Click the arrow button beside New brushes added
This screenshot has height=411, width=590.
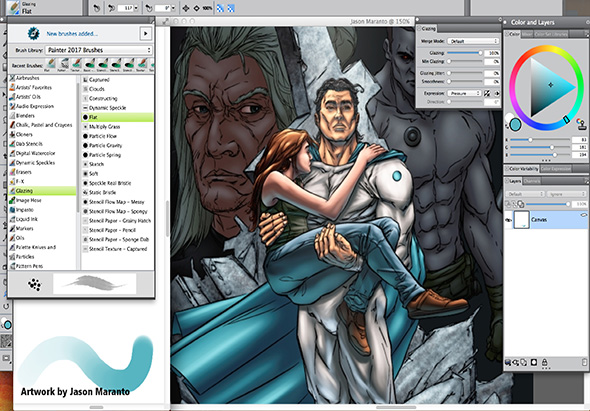pyautogui.click(x=146, y=33)
